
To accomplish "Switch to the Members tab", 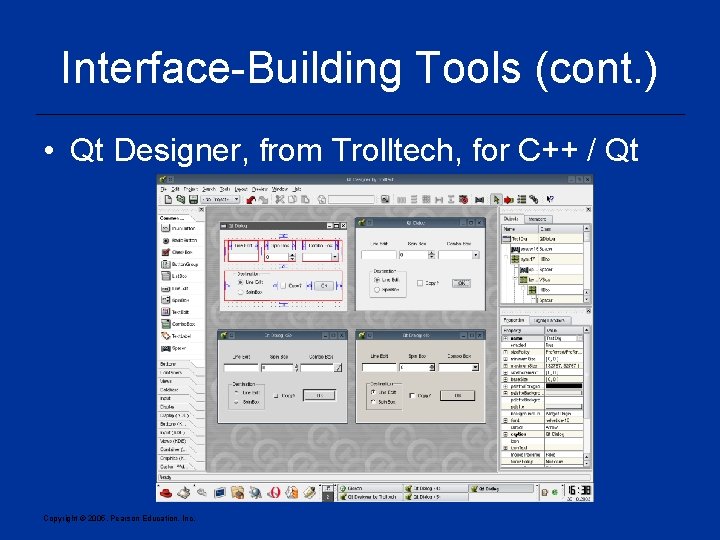I will click(x=537, y=219).
